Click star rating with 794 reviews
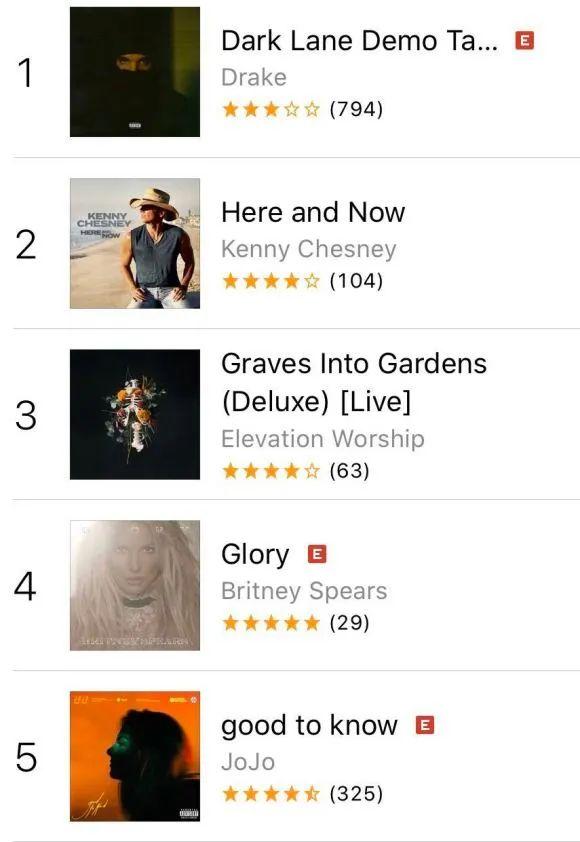 pos(302,110)
